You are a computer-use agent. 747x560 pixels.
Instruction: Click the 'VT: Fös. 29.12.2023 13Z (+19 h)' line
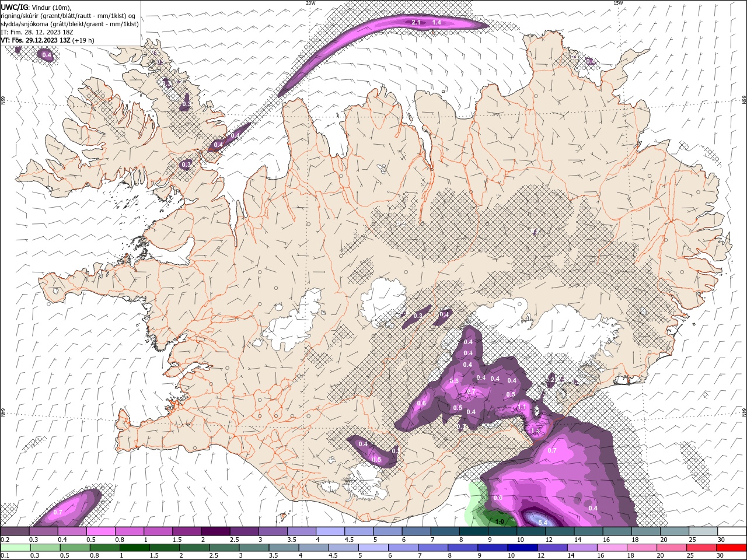(48, 40)
